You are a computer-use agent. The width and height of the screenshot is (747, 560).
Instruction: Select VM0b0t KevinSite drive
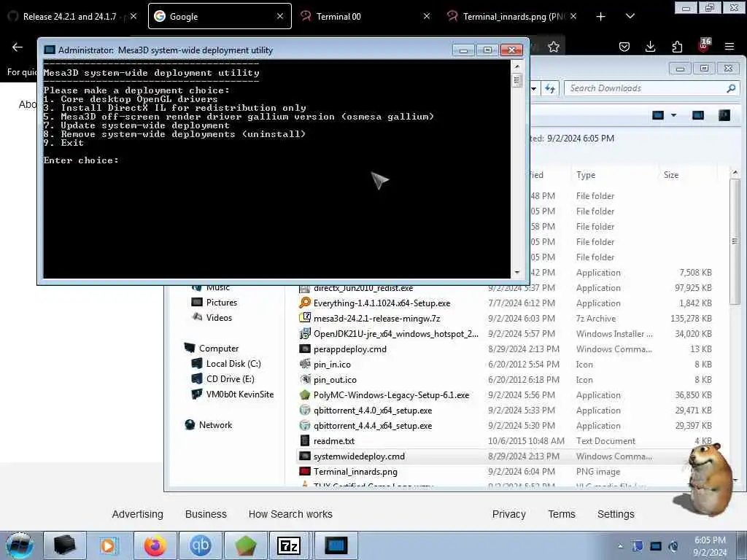(233, 394)
